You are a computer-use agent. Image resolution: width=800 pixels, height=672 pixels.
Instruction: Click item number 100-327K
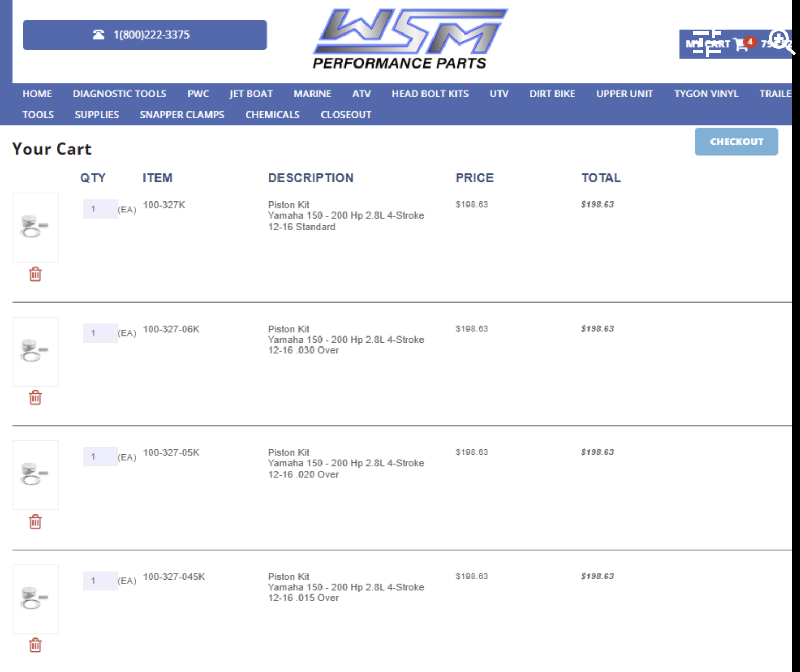[164, 205]
